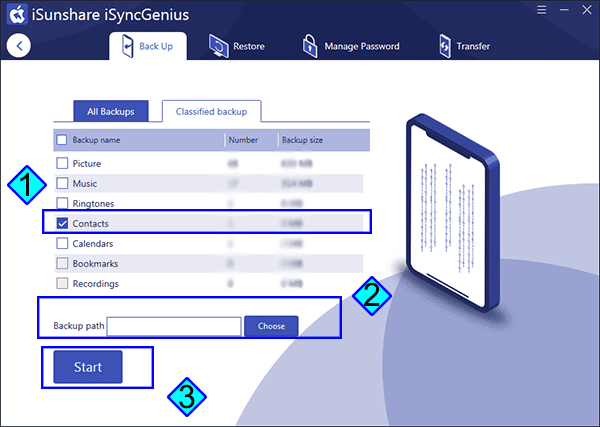
Task: Click the Recordings row label
Action: pos(96,284)
